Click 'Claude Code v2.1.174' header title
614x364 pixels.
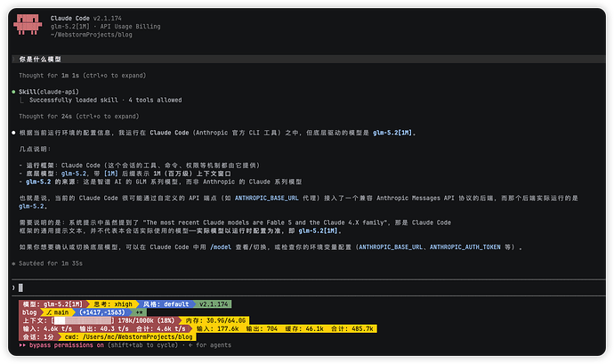[x=85, y=18]
